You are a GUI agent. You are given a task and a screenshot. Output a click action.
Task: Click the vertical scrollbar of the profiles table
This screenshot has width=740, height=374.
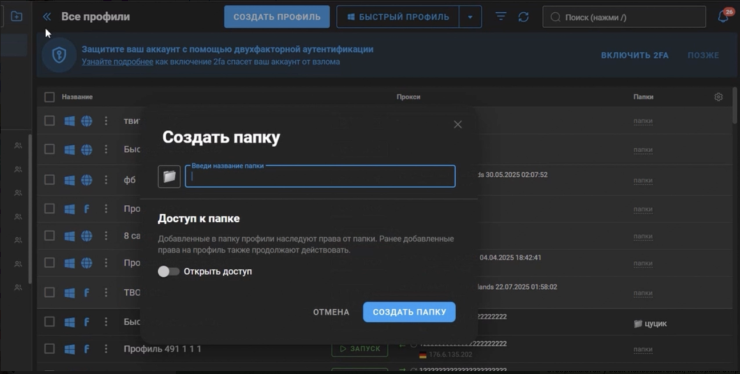734,105
